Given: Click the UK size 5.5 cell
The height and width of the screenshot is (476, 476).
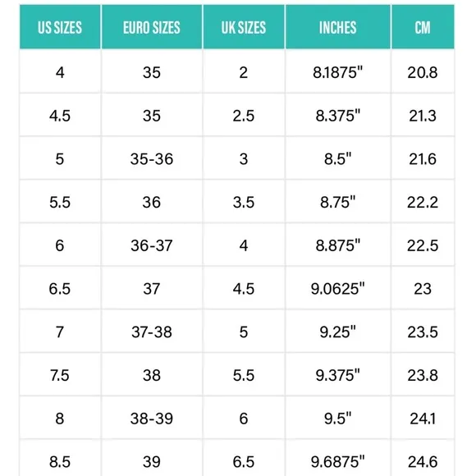Looking at the screenshot, I should click(x=244, y=374).
